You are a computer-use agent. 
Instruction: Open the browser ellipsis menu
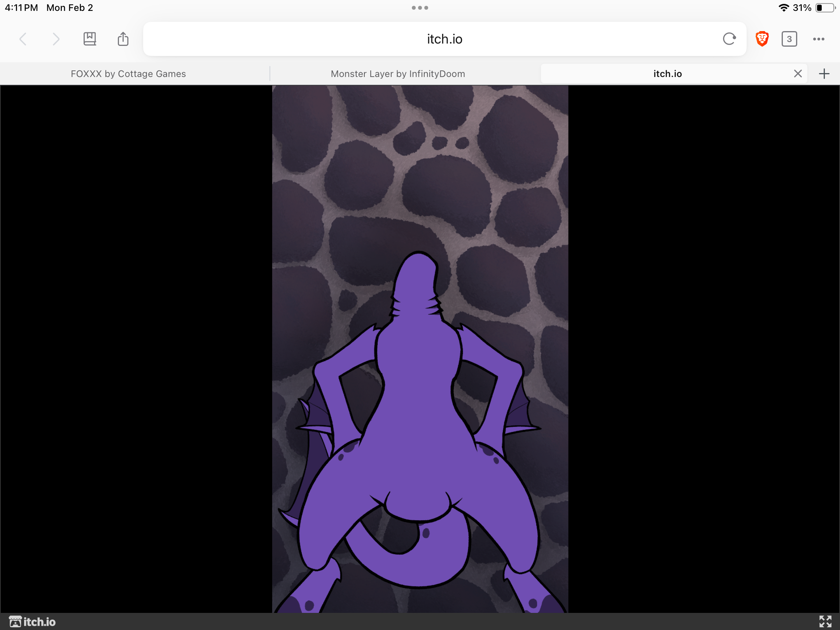(819, 39)
